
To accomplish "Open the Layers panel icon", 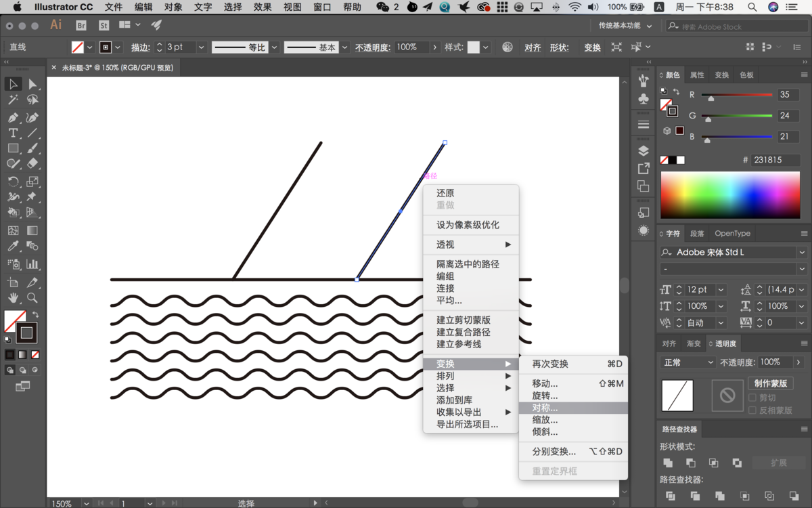I will [643, 150].
